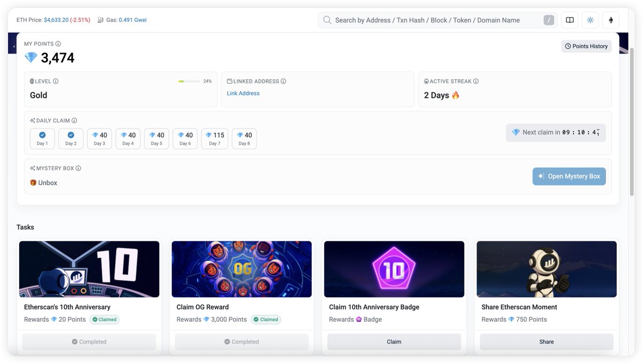Click the search magnifier icon

(327, 20)
